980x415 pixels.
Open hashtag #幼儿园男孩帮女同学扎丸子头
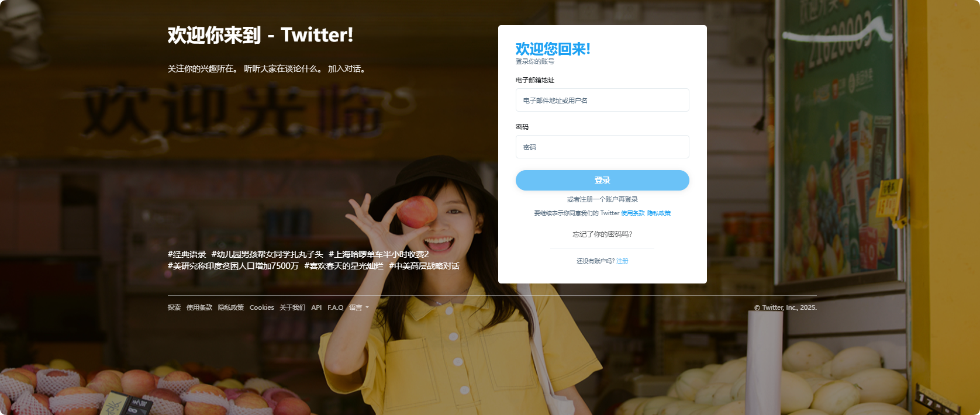(x=267, y=254)
